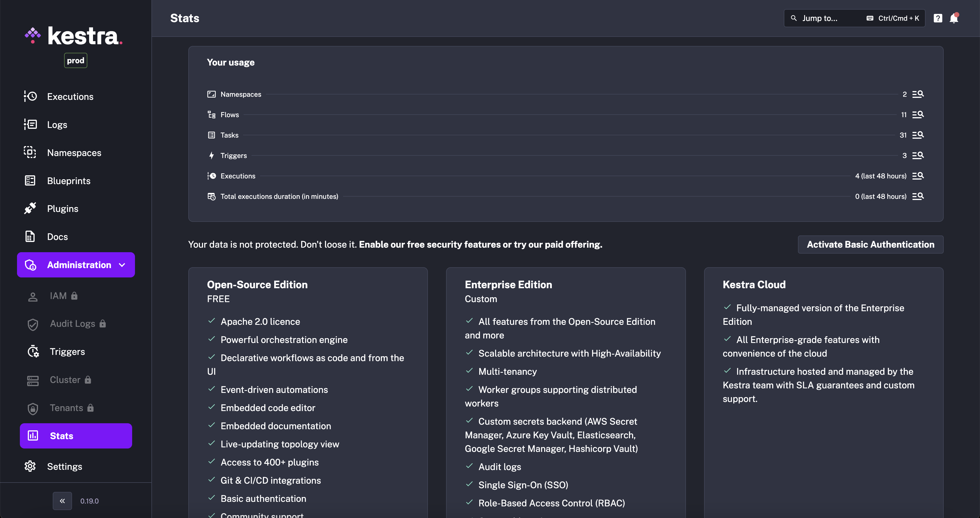Screen dimensions: 980x518
Task: Open Blueprints via its sidebar icon
Action: 30,180
